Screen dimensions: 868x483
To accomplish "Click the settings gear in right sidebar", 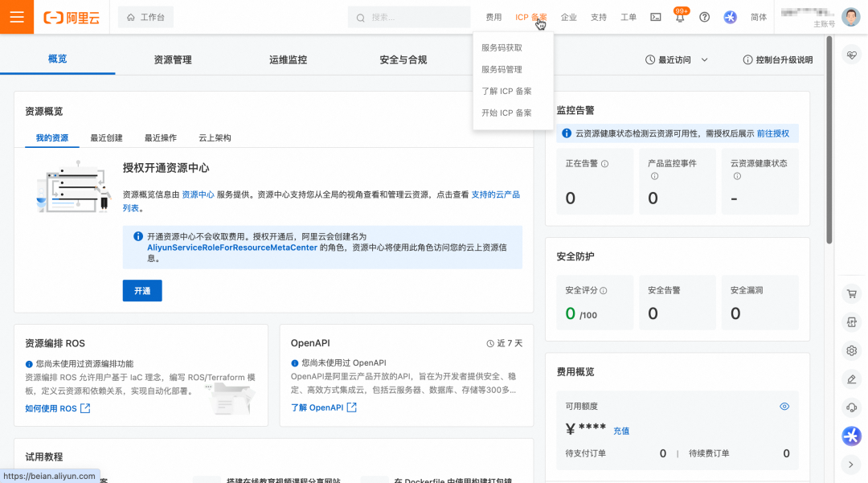I will click(x=851, y=350).
